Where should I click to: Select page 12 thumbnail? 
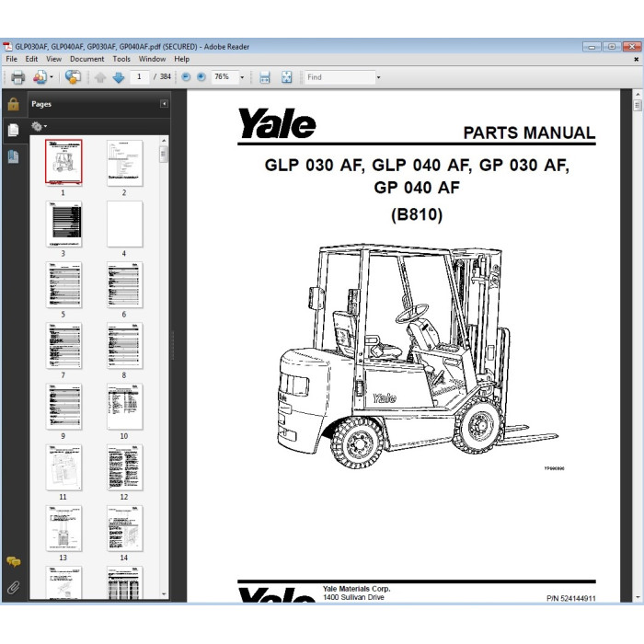124,467
